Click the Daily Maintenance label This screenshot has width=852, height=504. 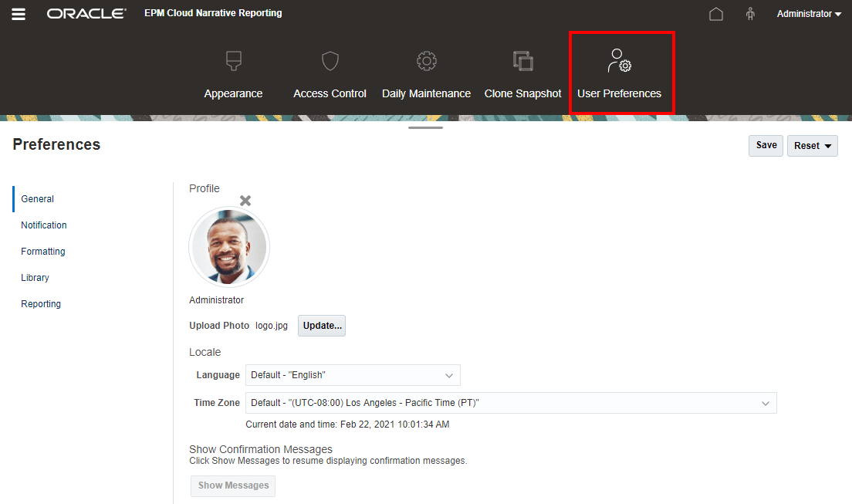tap(427, 93)
